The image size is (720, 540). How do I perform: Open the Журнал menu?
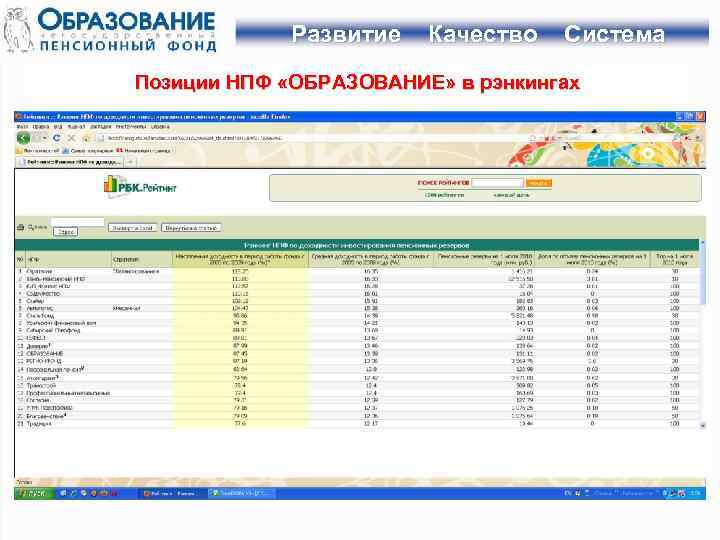[76, 126]
